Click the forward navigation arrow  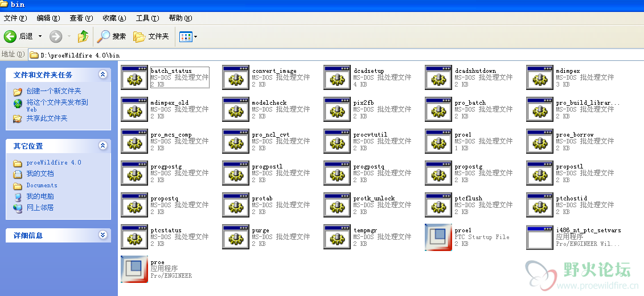tap(56, 36)
